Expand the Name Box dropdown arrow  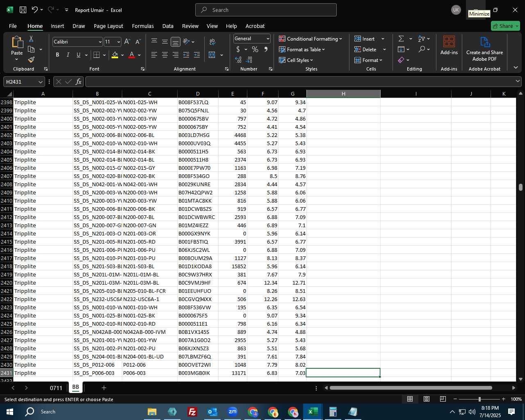(x=40, y=82)
